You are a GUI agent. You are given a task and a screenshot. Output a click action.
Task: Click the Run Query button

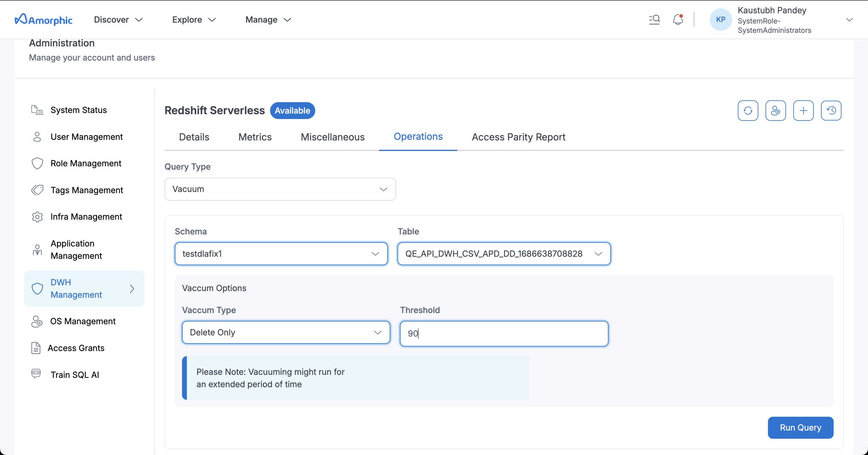(x=800, y=427)
